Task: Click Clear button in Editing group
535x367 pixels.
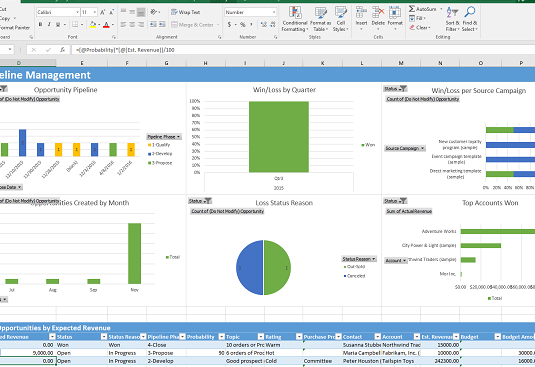Action: pyautogui.click(x=419, y=27)
